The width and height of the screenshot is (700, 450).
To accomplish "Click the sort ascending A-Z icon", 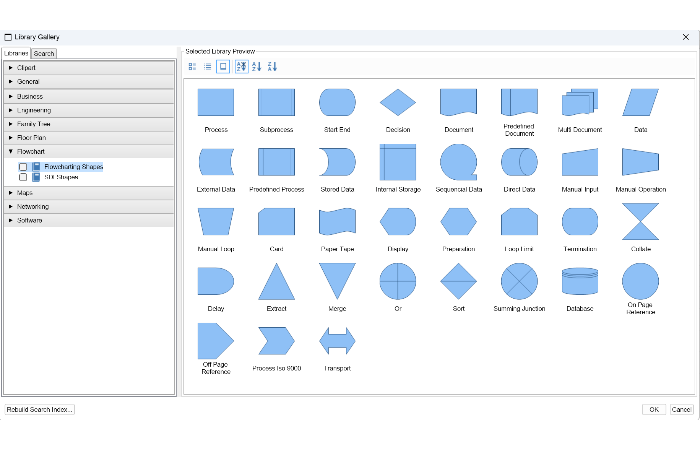I will tap(255, 66).
